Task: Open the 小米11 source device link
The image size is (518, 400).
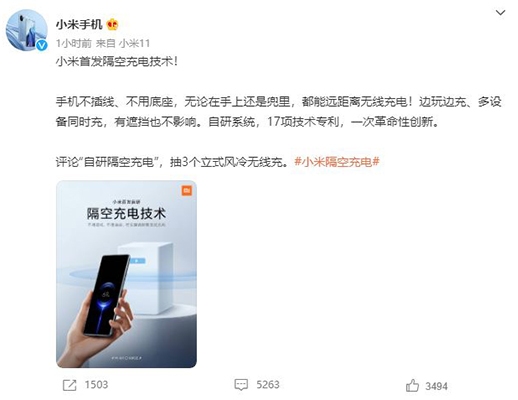Action: [x=134, y=43]
